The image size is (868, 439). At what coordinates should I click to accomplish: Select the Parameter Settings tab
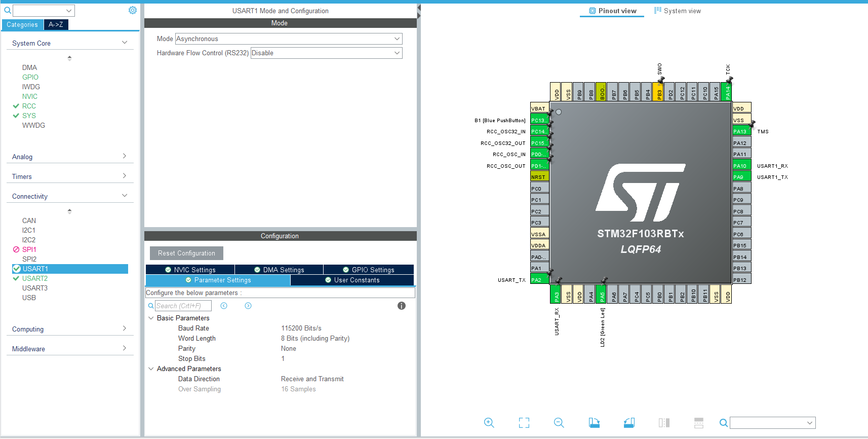(218, 280)
